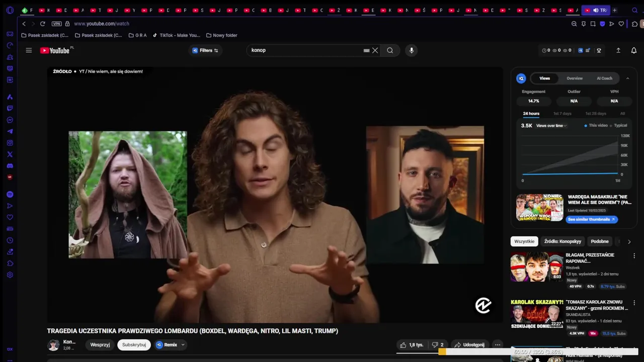644x362 pixels.
Task: Open the vidIQ Filters button
Action: tap(206, 50)
